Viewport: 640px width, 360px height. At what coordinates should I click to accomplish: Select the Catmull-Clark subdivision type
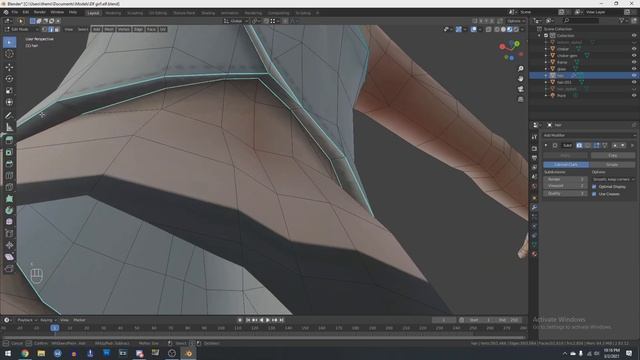click(566, 164)
